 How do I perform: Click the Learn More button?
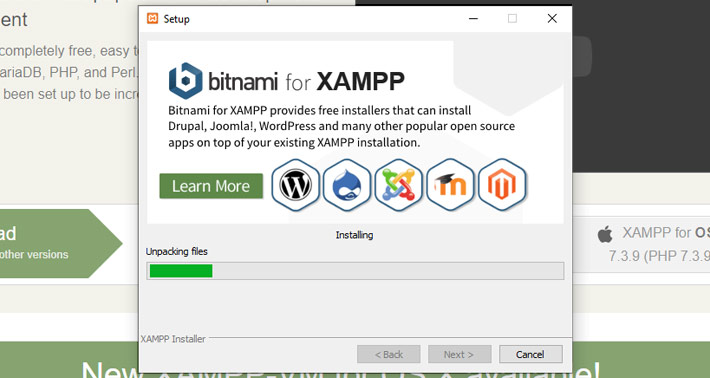[x=211, y=186]
